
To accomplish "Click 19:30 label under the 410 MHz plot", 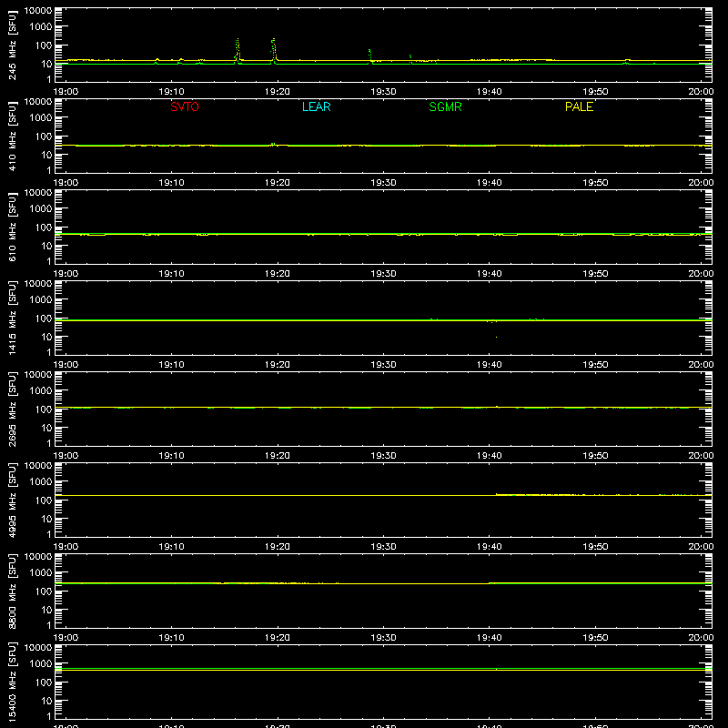I will point(383,183).
